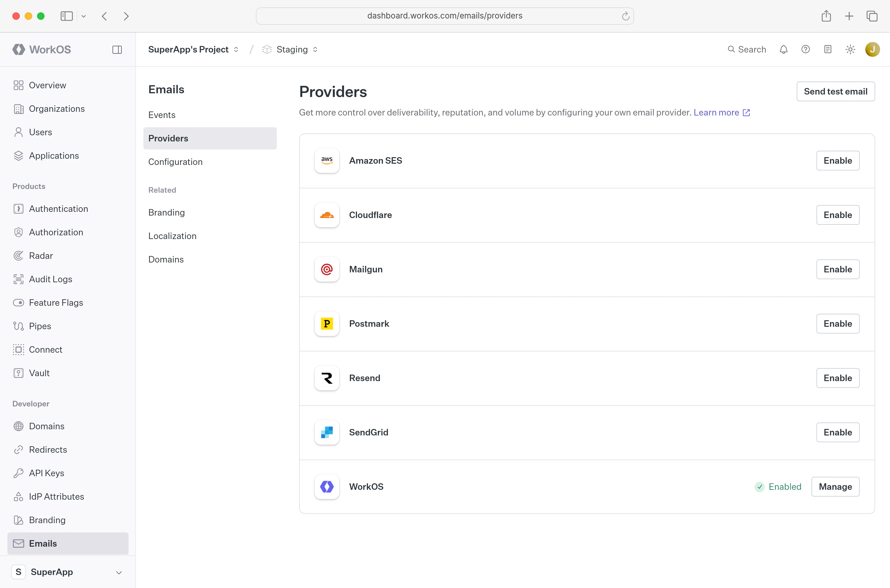
Task: Open developer Branding in main sidebar
Action: click(x=68, y=520)
